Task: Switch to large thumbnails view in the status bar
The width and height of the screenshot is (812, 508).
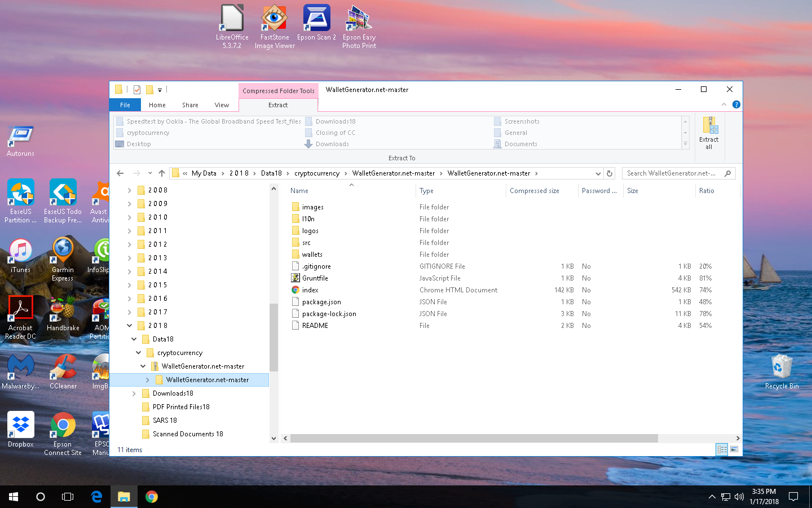Action: click(x=734, y=449)
